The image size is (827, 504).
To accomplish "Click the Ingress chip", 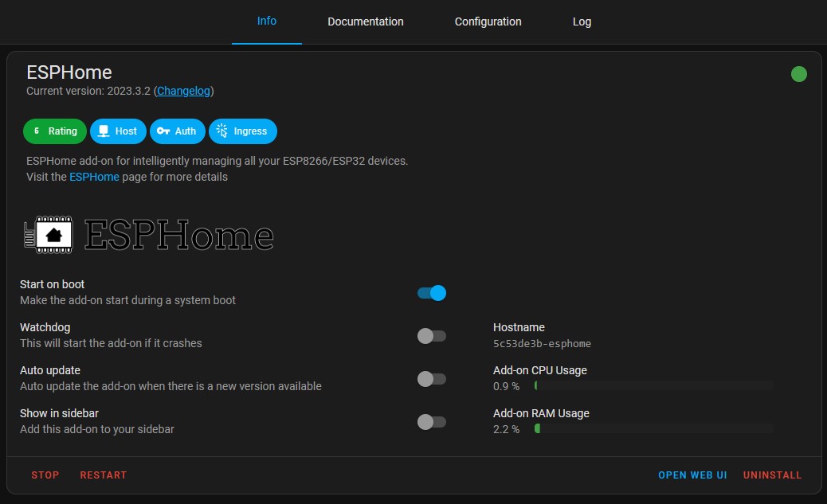I will point(243,131).
